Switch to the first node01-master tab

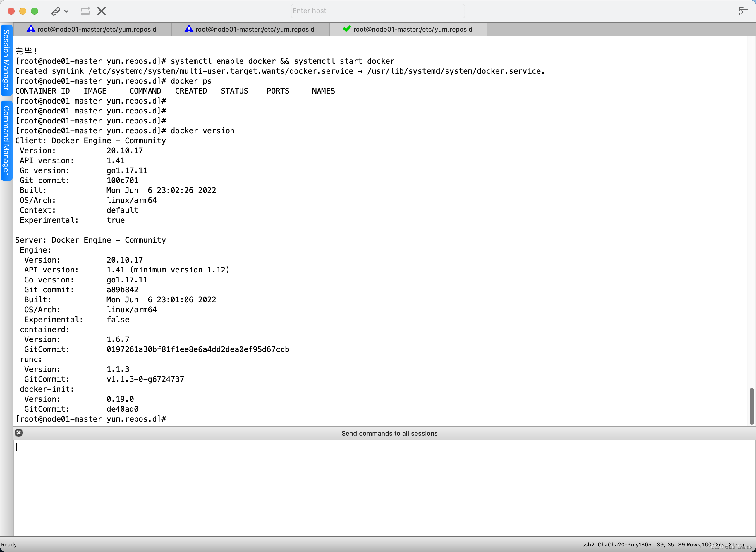pos(92,30)
